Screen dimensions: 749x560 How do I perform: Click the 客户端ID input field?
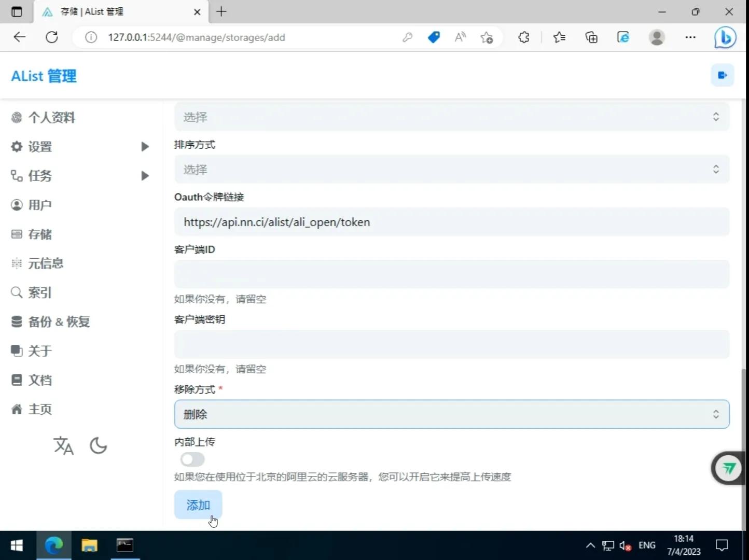pos(451,274)
